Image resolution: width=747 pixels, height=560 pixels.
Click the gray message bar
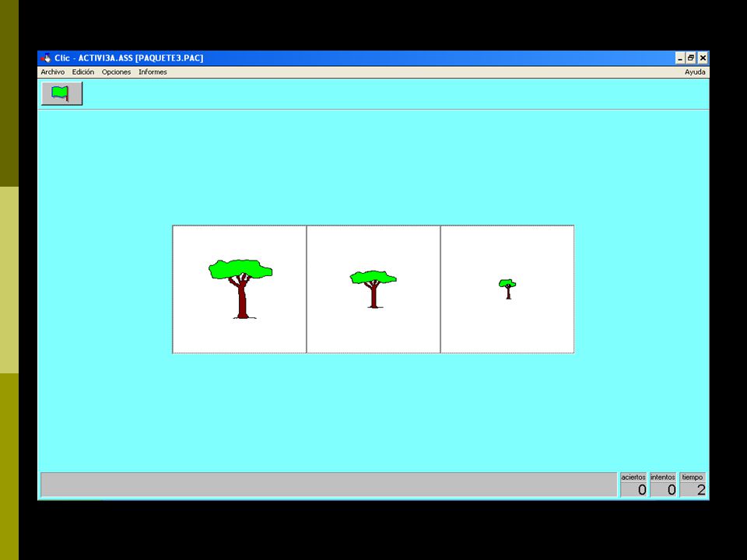point(328,485)
